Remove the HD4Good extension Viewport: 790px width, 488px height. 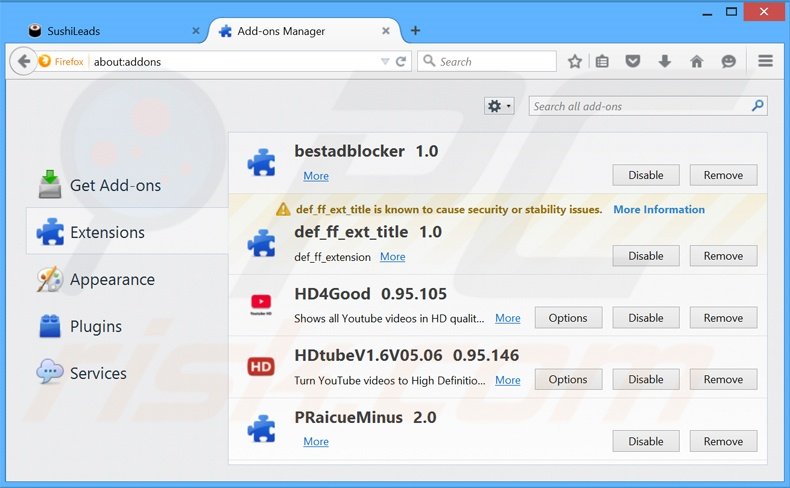[x=723, y=318]
